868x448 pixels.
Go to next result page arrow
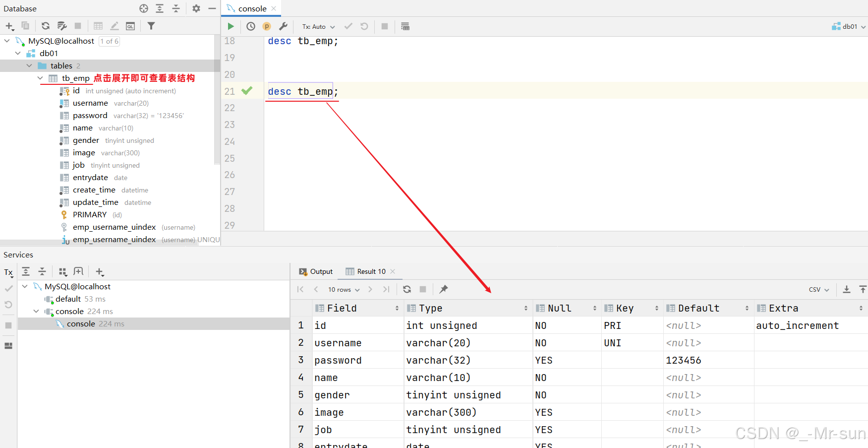pos(370,289)
